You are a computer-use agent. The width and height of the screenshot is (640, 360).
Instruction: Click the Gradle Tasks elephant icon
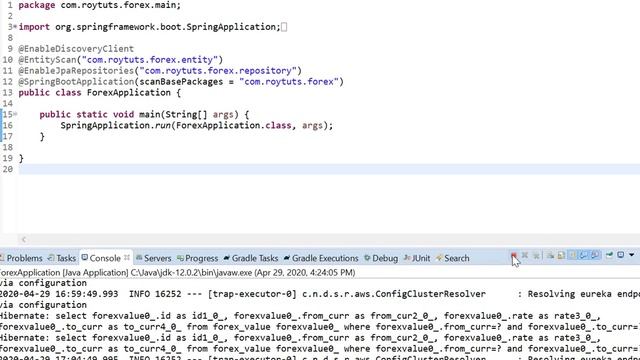pyautogui.click(x=227, y=258)
